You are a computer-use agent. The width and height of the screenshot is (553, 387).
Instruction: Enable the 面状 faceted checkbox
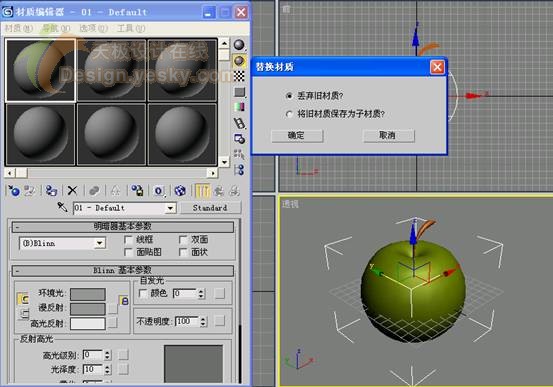click(x=183, y=252)
